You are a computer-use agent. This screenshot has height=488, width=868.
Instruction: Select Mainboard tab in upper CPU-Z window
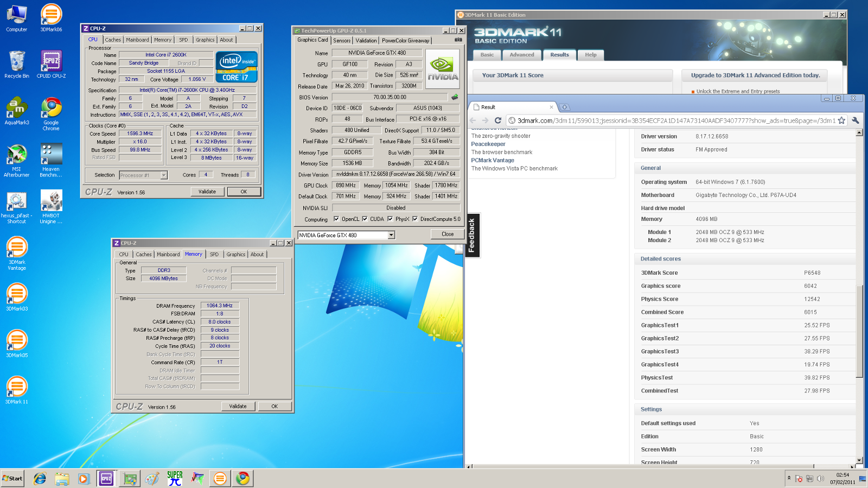[x=137, y=40]
